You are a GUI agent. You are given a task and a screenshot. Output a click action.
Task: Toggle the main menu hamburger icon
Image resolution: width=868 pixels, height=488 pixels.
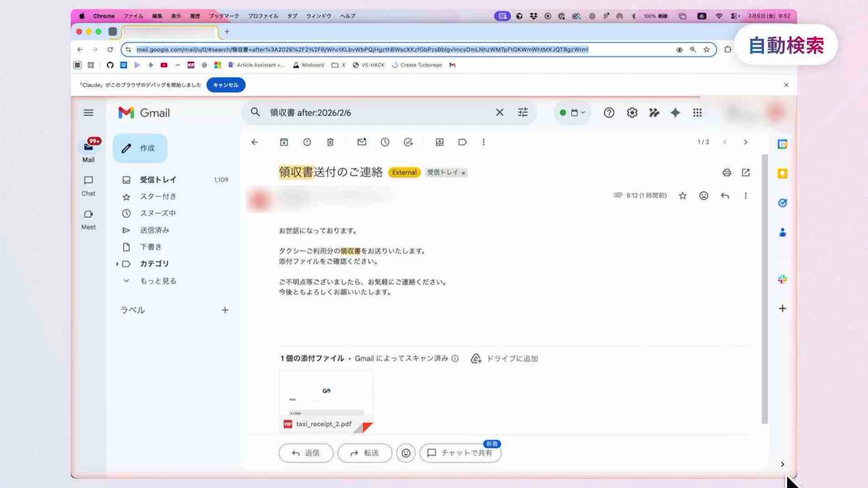[88, 113]
